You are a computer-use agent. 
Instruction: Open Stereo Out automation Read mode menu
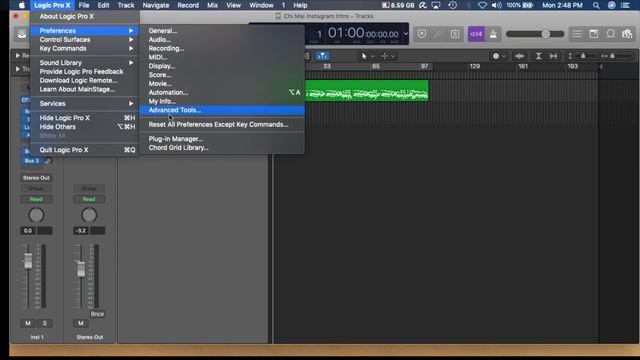click(89, 199)
